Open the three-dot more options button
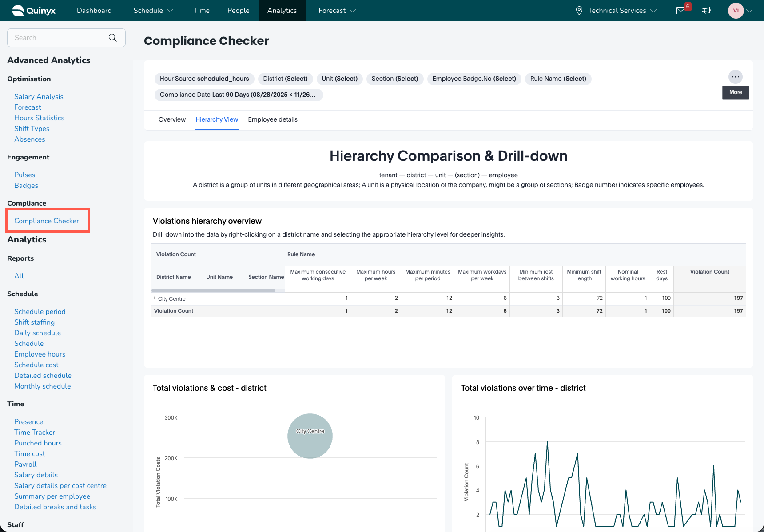The width and height of the screenshot is (764, 532). point(736,77)
